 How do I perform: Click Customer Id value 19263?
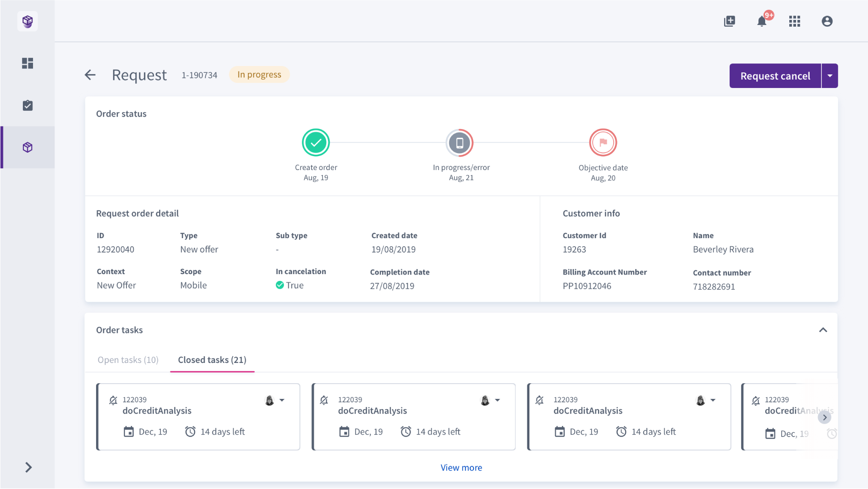574,250
